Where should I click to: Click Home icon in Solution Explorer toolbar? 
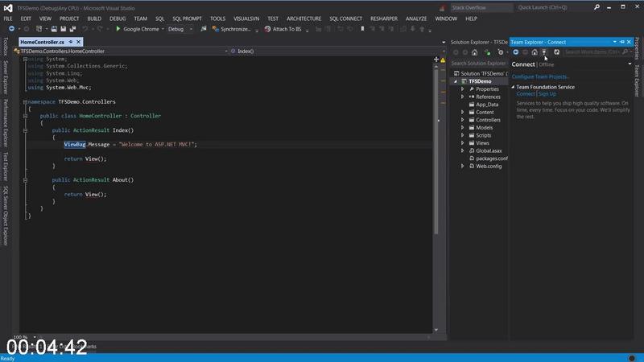pyautogui.click(x=474, y=52)
